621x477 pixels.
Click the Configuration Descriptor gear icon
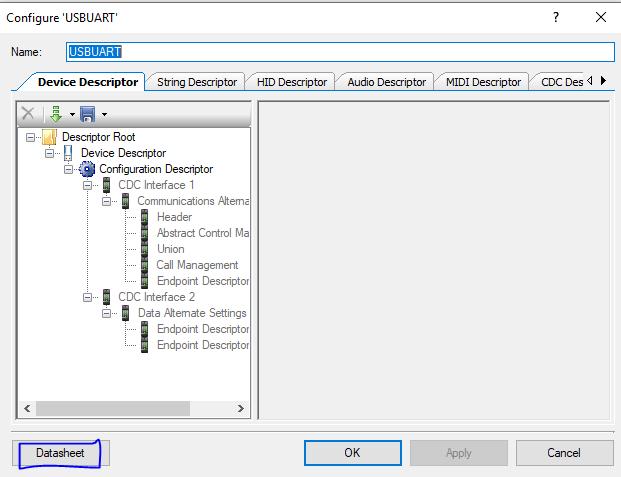click(87, 169)
